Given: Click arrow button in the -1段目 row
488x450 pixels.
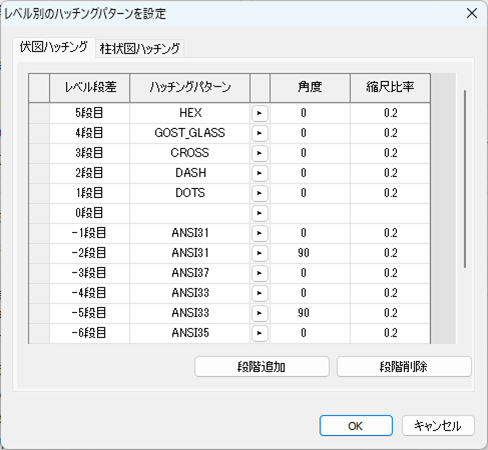Looking at the screenshot, I should click(260, 233).
